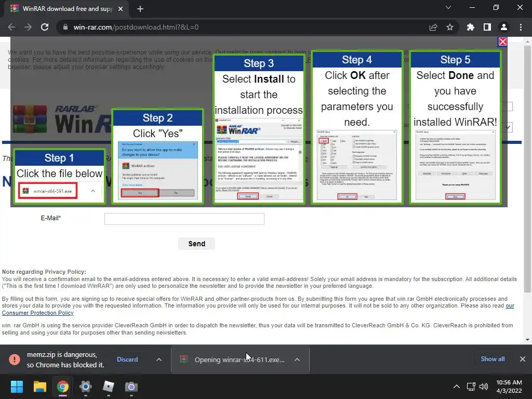Click the RARLAB WinRAR logo
The height and width of the screenshot is (399, 532).
(62, 119)
